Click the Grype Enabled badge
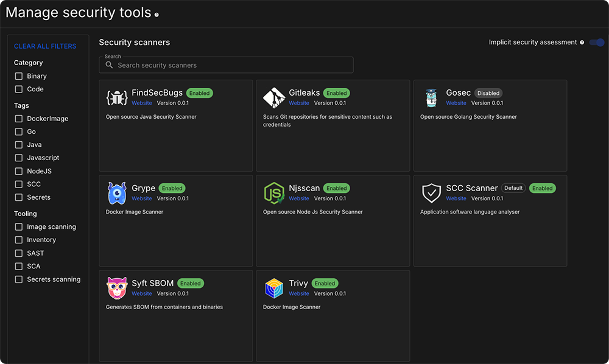The width and height of the screenshot is (609, 364). [172, 188]
